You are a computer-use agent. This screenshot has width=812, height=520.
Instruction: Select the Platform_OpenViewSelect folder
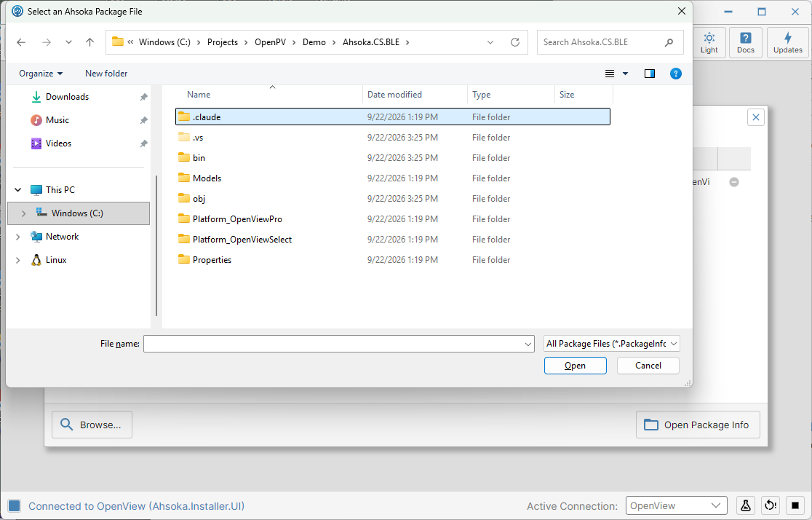click(x=392, y=240)
